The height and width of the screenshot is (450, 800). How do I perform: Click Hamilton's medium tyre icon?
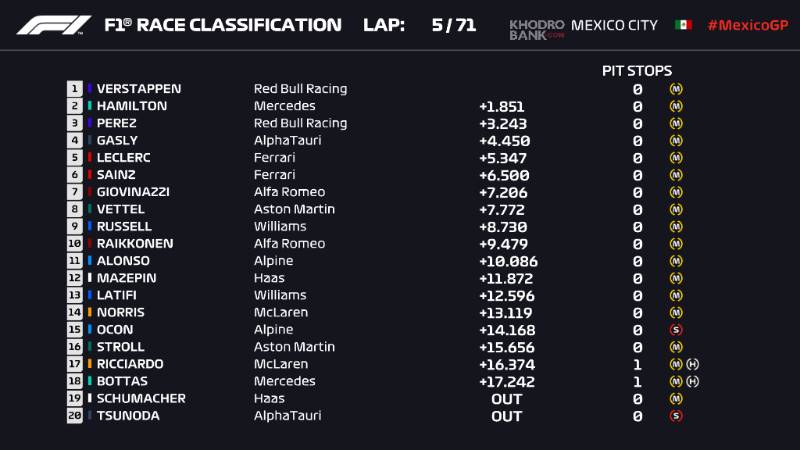tap(676, 107)
